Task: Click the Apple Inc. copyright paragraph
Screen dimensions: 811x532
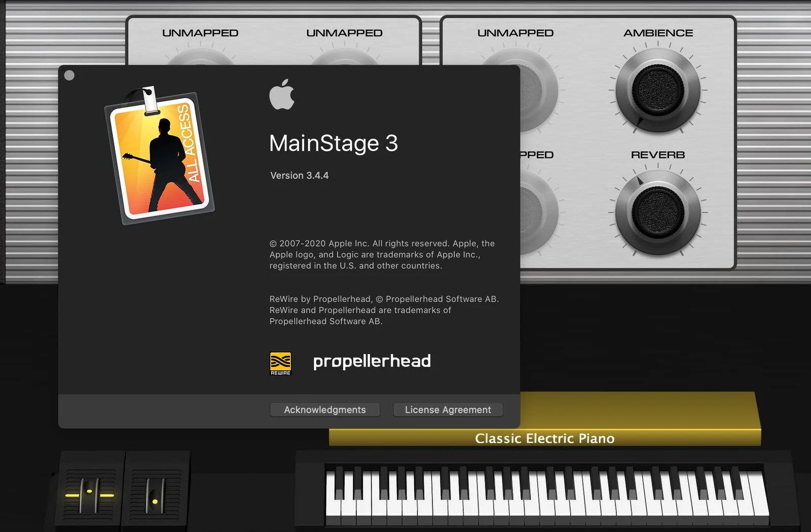Action: 382,254
